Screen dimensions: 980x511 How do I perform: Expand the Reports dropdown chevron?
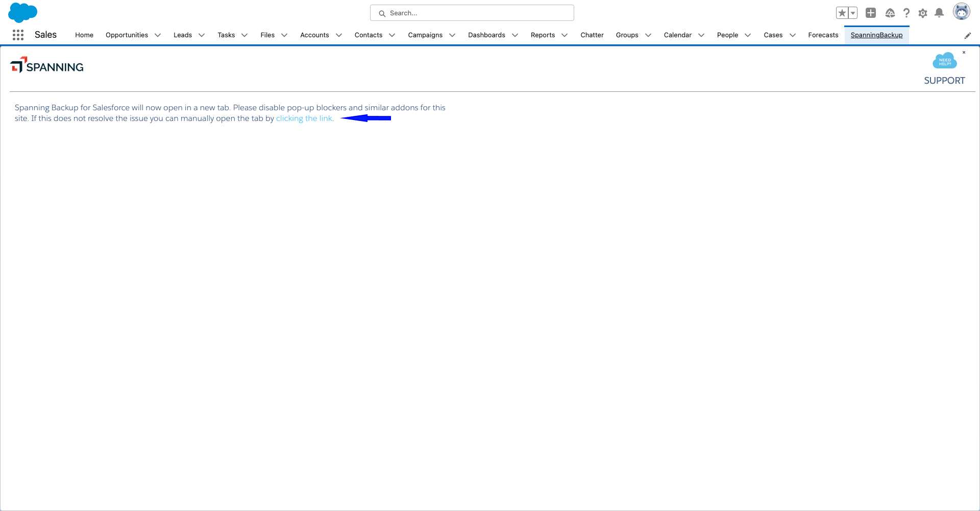pos(565,35)
